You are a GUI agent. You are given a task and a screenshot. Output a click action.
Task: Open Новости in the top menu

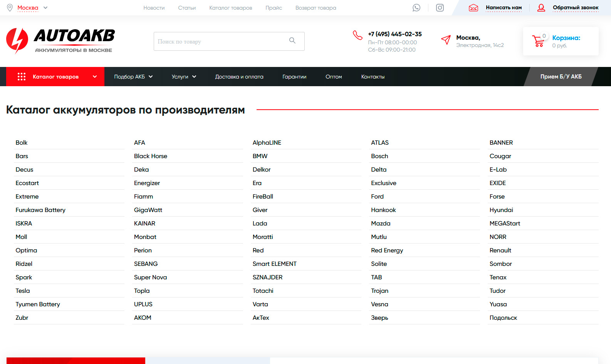[154, 8]
